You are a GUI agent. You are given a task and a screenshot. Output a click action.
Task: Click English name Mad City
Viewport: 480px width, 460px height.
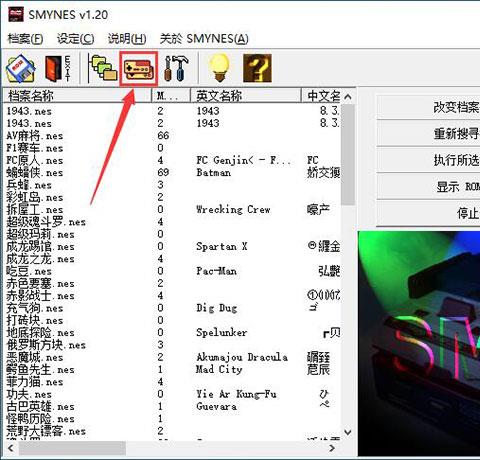[219, 370]
